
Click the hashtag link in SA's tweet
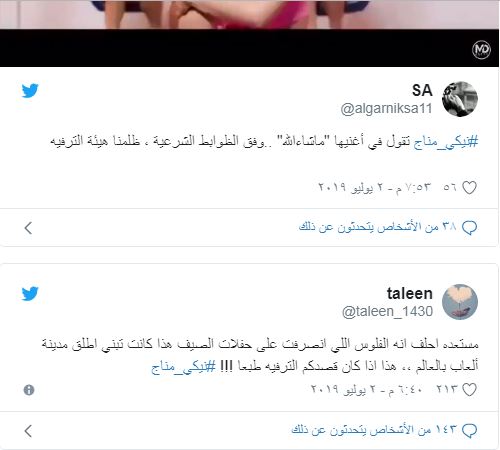pos(446,141)
